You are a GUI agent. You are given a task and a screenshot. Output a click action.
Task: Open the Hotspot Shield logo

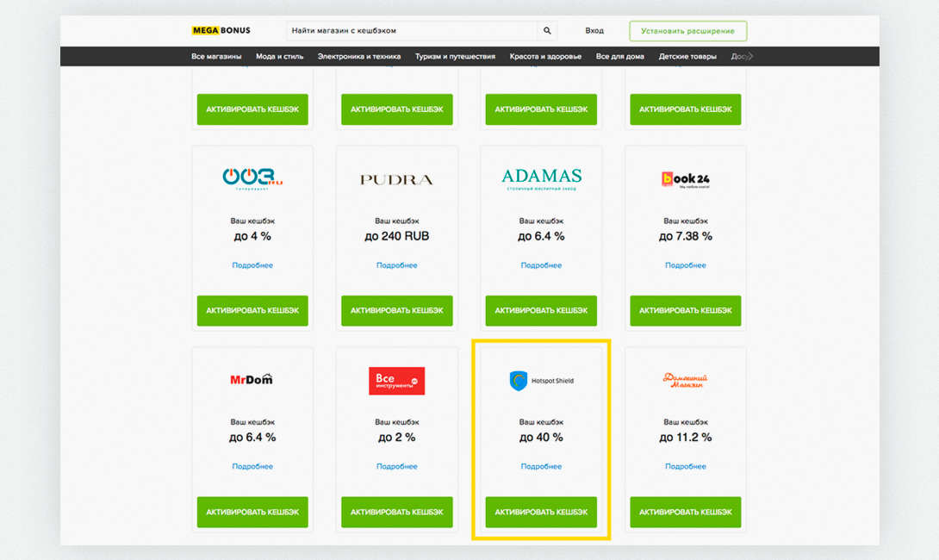point(541,380)
